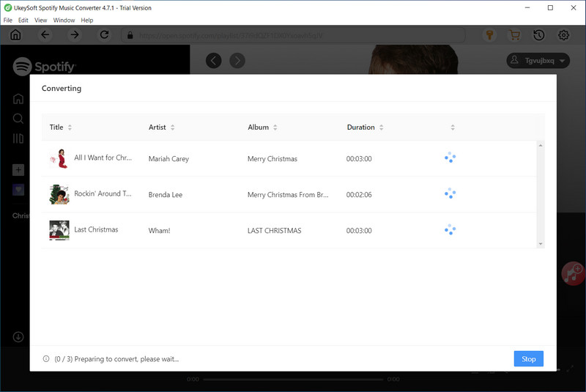Open the View menu
This screenshot has height=392, width=586.
(x=41, y=21)
